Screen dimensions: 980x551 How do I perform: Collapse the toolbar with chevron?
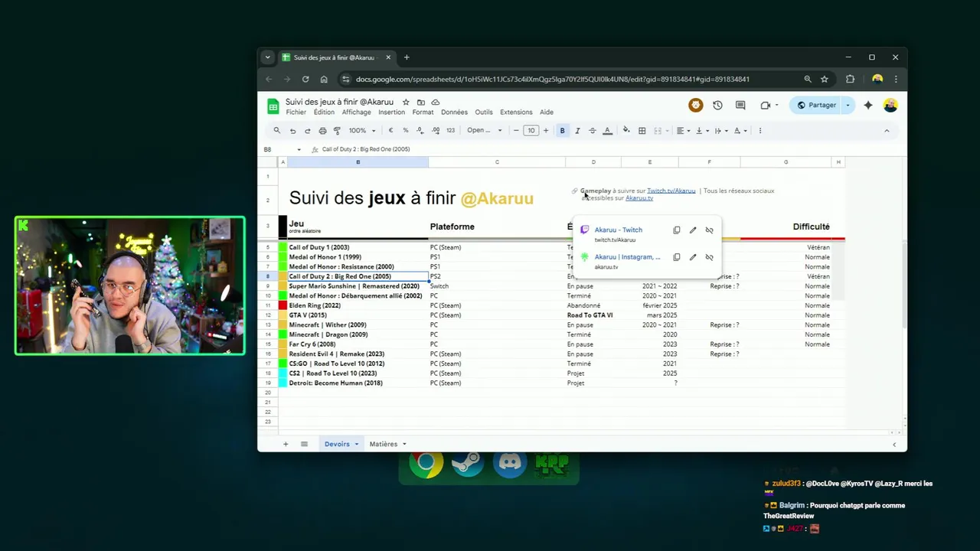pyautogui.click(x=887, y=131)
